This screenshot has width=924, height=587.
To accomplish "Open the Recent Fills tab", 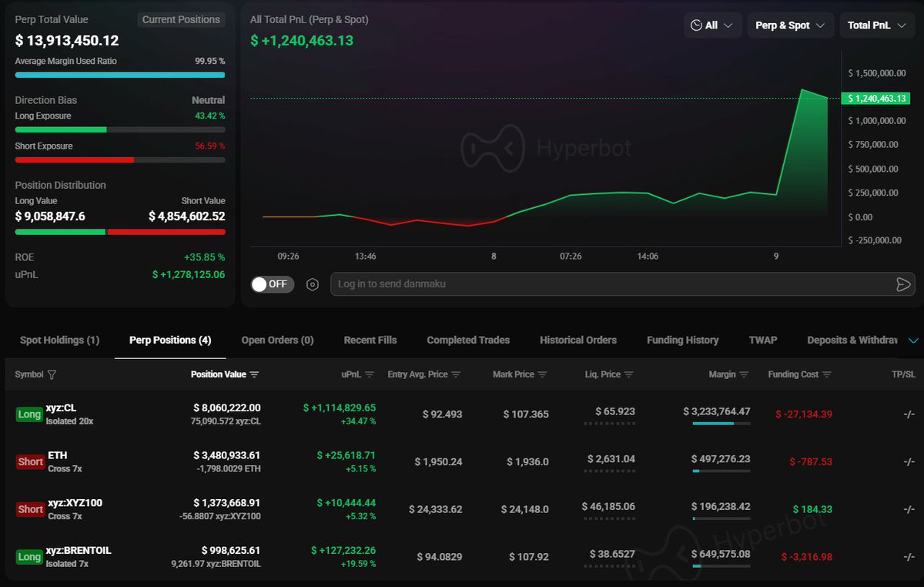I will tap(370, 340).
